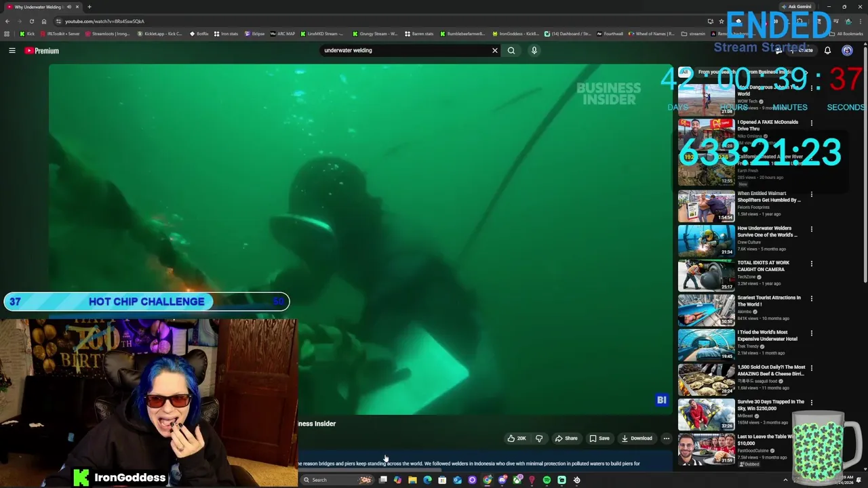Open the Barren stats bookmark

pos(419,34)
